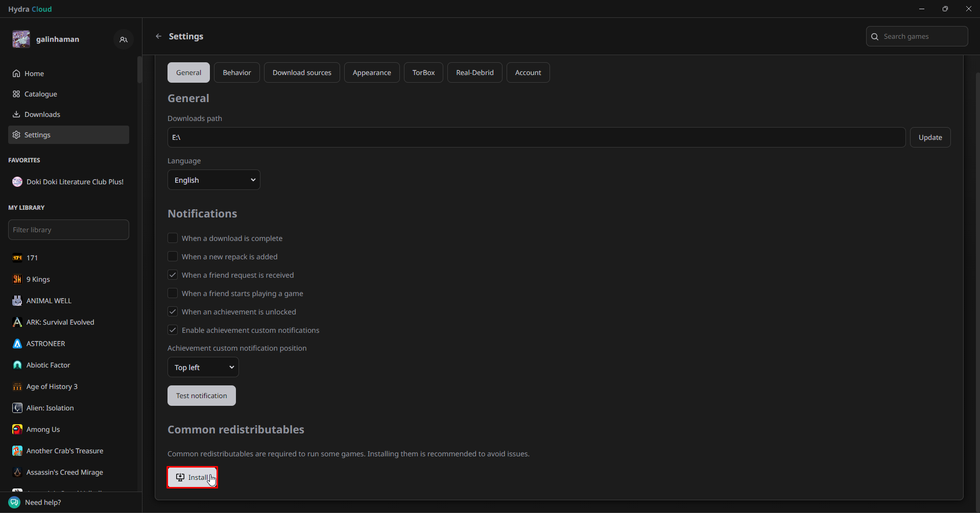This screenshot has height=513, width=980.
Task: Open the galinhaman profile avatar
Action: pos(21,39)
